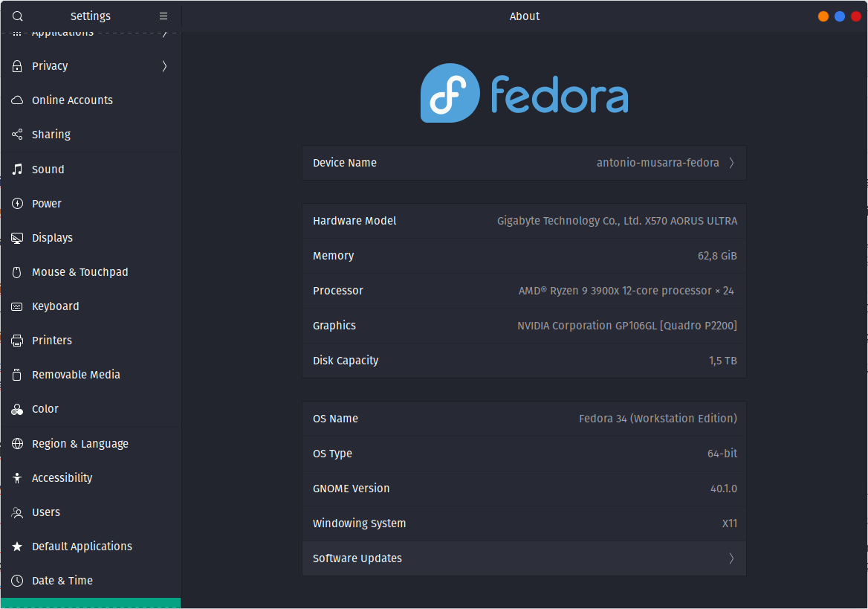Close the window with red button
This screenshot has height=609, width=868.
(856, 16)
